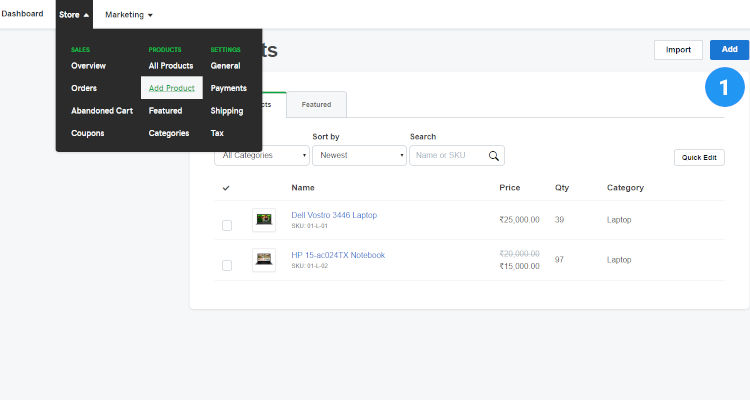Click the Category column header
Viewport: 750px width, 400px height.
tap(626, 188)
